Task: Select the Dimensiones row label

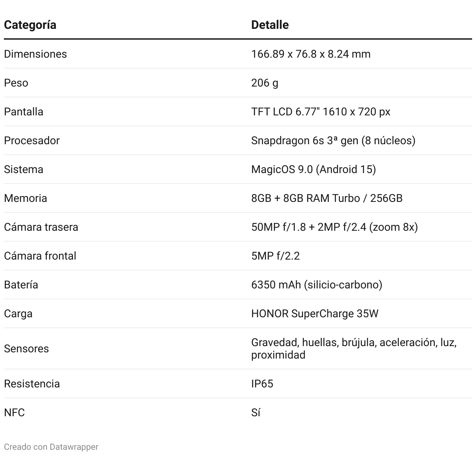Action: tap(36, 54)
